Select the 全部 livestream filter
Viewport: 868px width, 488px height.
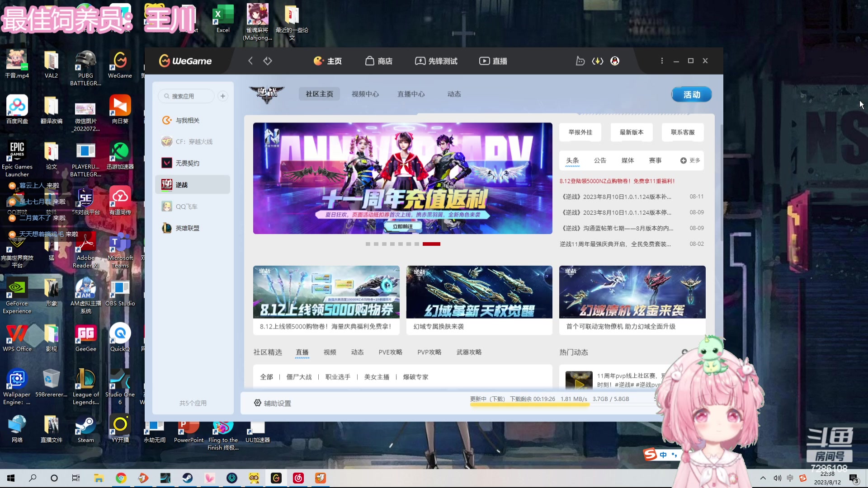266,376
